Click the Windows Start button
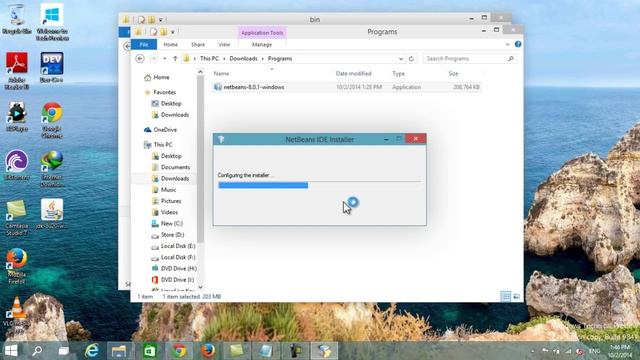This screenshot has width=640, height=360. click(11, 351)
